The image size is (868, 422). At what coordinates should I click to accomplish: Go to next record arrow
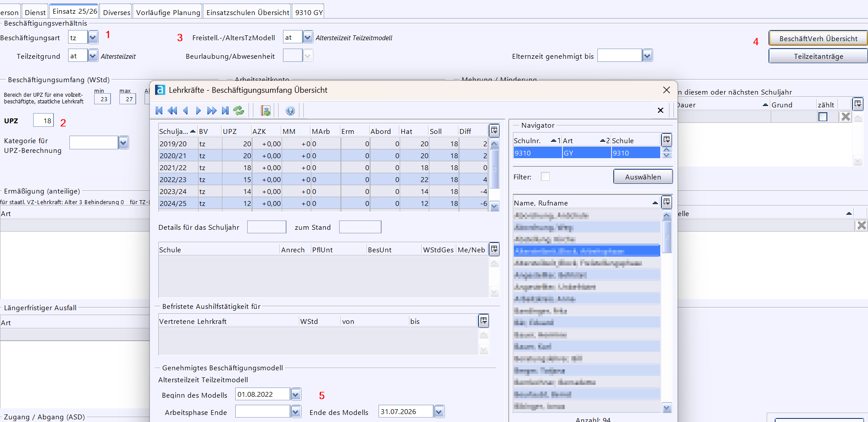[199, 110]
